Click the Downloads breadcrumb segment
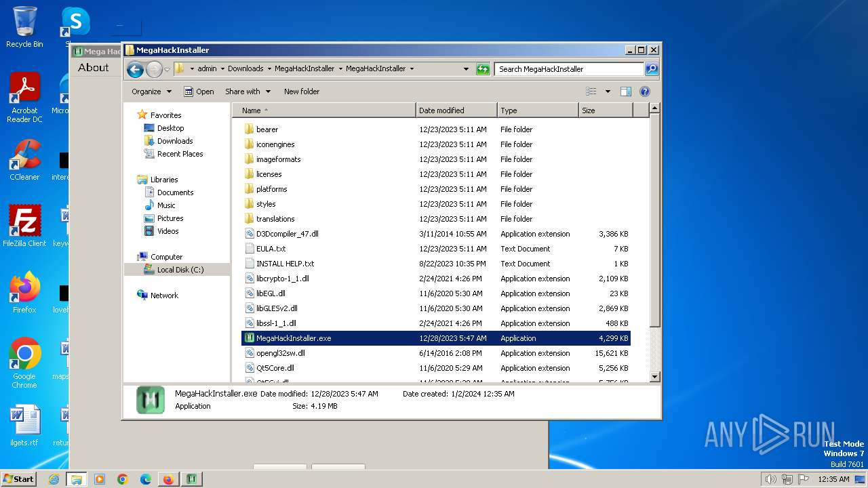868x488 pixels. pyautogui.click(x=245, y=68)
